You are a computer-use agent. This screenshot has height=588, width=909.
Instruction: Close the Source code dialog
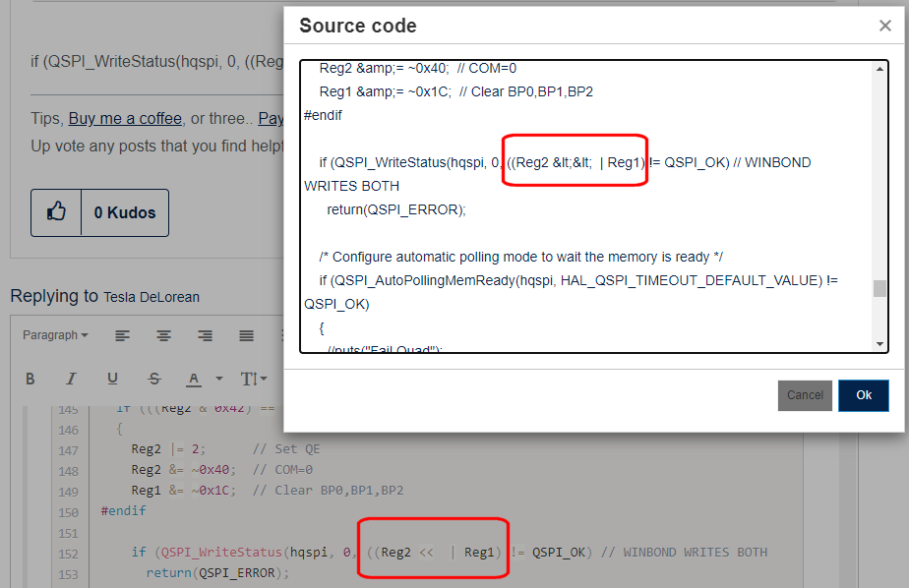coord(884,26)
